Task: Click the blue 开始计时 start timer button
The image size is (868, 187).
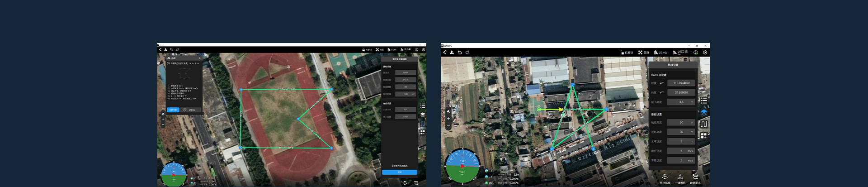Action: point(173,110)
